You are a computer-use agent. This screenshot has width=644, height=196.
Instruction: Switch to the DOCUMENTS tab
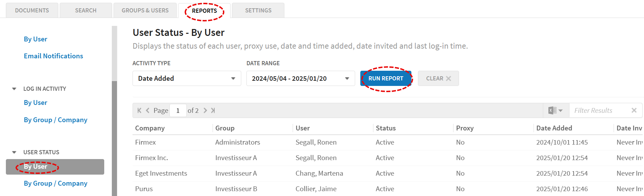tap(32, 10)
